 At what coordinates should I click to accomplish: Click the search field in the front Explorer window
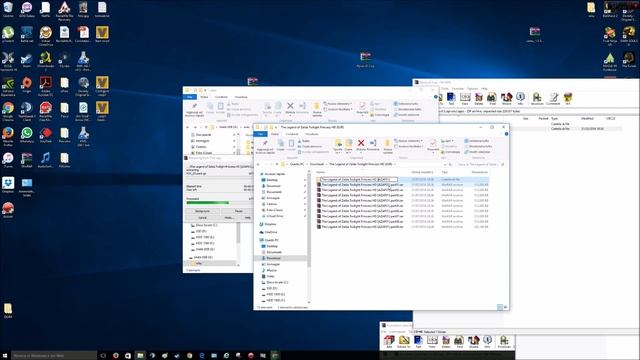pos(480,164)
